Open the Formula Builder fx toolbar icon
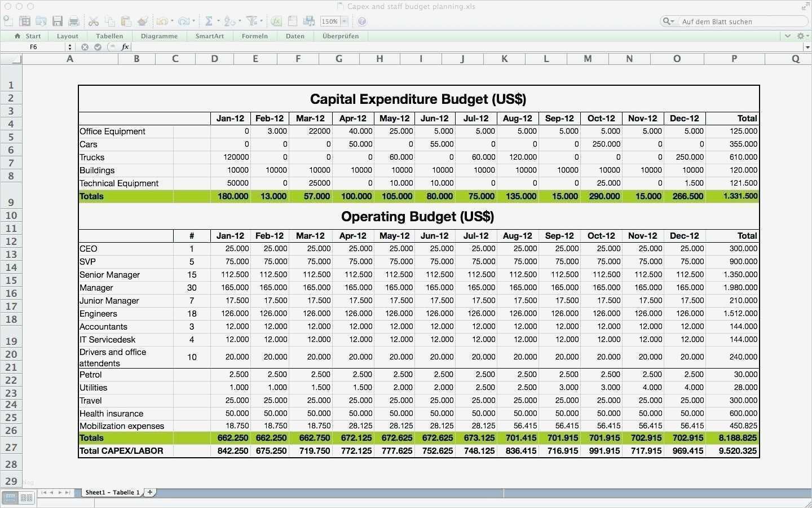This screenshot has width=812, height=508. (276, 21)
